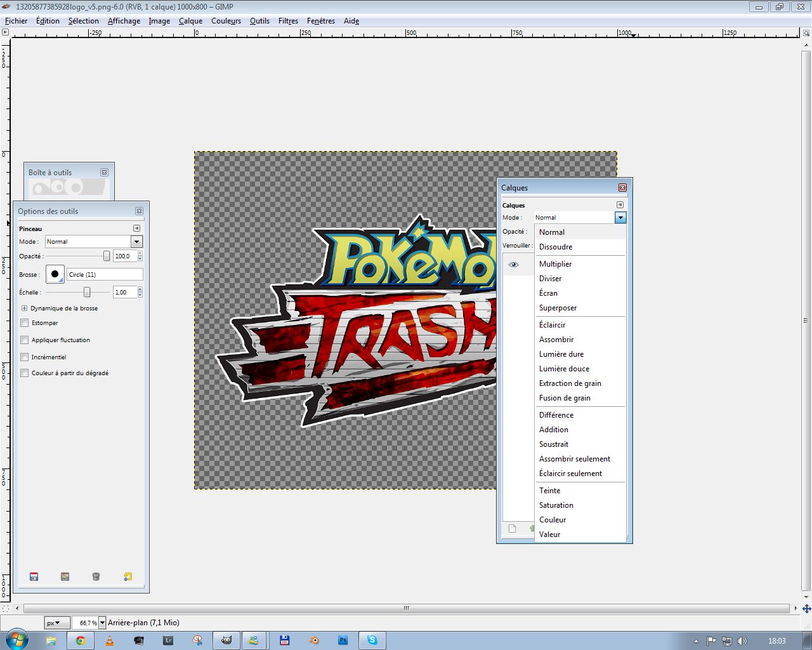Viewport: 812px width, 650px height.
Task: Select Fusion de grain mode
Action: pyautogui.click(x=580, y=398)
